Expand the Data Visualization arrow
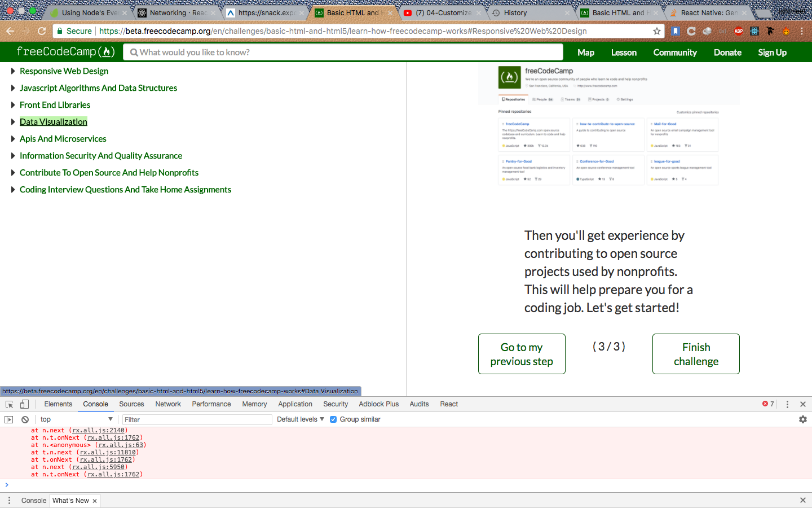 pos(13,122)
